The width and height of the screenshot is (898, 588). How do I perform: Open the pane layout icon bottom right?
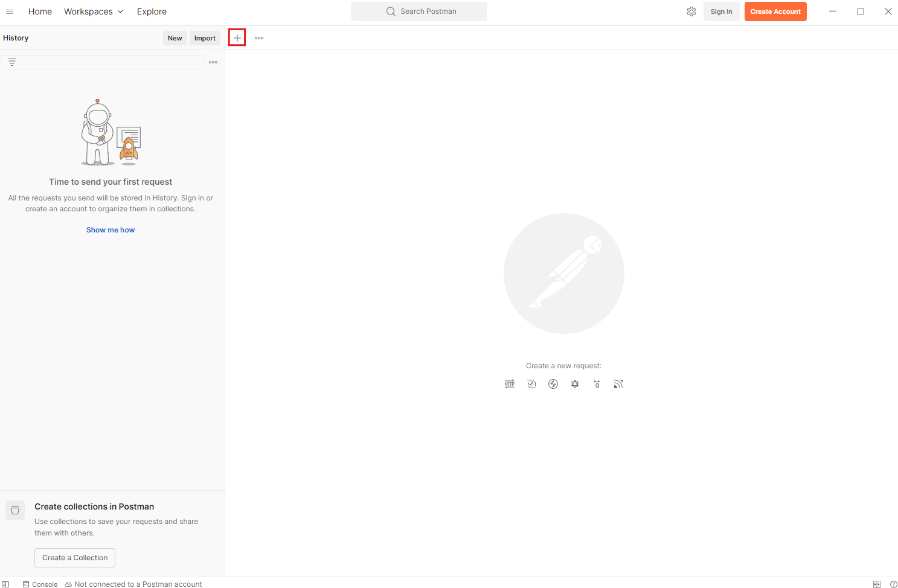[877, 584]
